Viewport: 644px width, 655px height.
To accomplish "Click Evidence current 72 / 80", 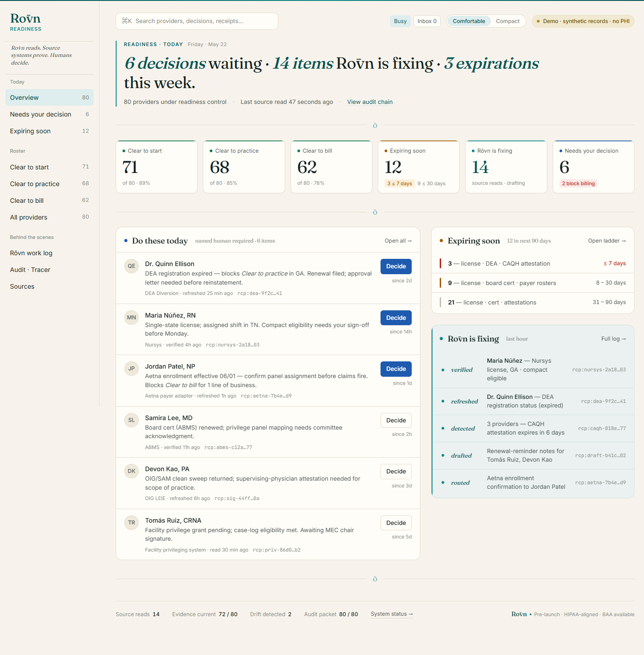I will pyautogui.click(x=205, y=614).
